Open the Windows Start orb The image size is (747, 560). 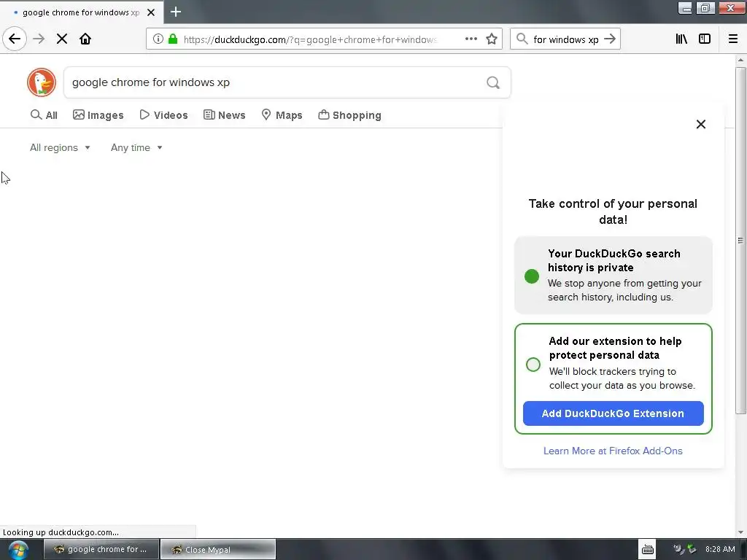(18, 550)
